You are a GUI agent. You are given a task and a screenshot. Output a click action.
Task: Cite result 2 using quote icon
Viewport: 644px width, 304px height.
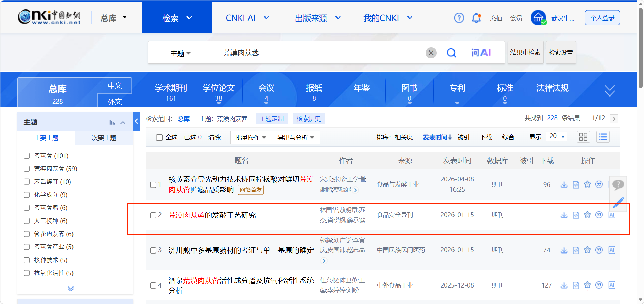pos(599,215)
